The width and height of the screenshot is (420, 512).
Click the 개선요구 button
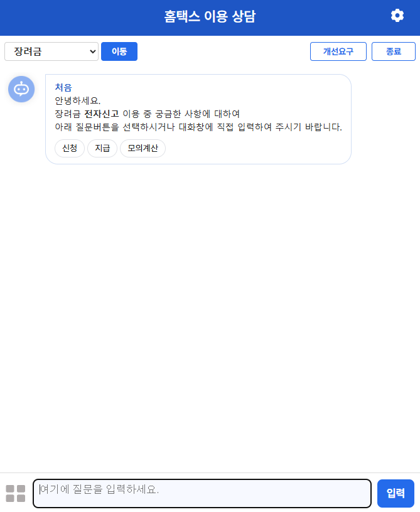(x=338, y=51)
